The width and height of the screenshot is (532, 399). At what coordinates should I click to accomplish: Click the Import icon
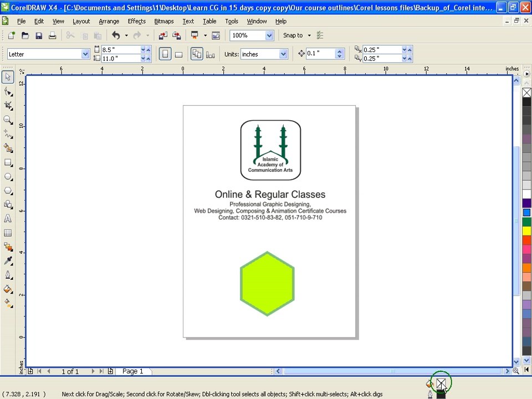pos(163,35)
